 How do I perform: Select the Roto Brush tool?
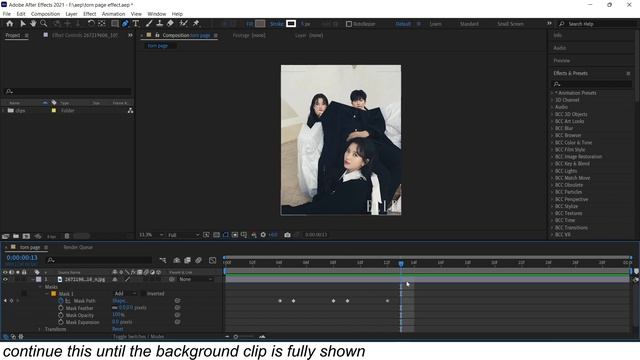click(x=183, y=24)
